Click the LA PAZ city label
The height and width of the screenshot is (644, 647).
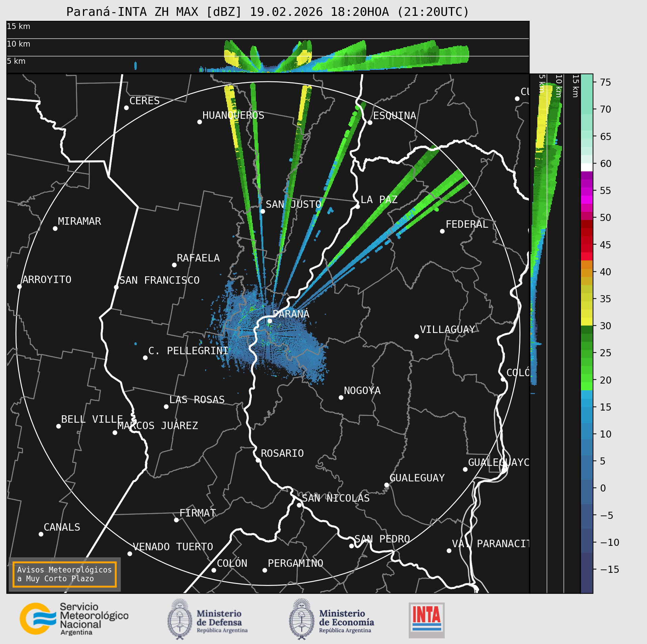point(379,200)
